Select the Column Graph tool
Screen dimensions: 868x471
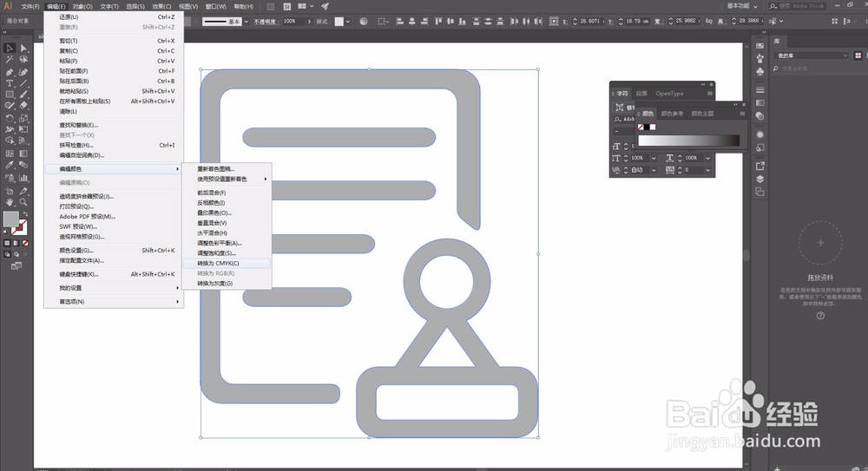tap(23, 178)
